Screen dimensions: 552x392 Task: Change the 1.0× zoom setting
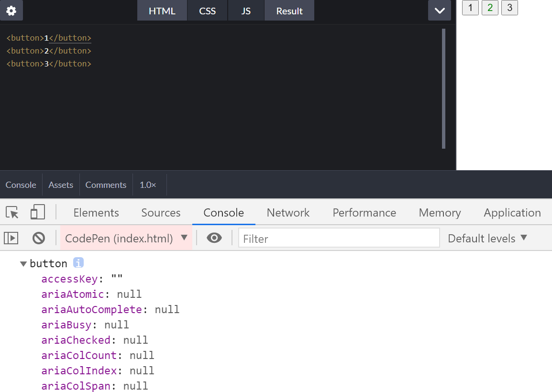coord(148,185)
